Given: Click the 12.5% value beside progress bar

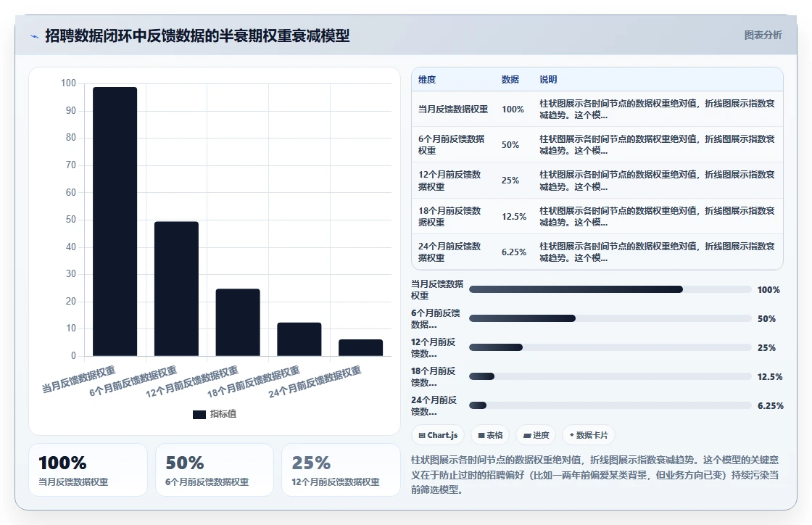Looking at the screenshot, I should pos(769,377).
